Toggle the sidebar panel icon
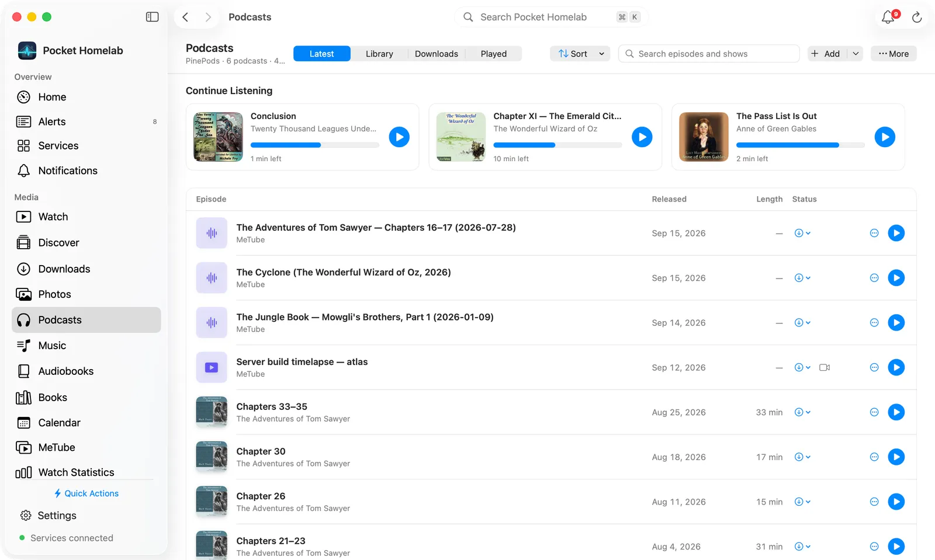935x560 pixels. (152, 17)
